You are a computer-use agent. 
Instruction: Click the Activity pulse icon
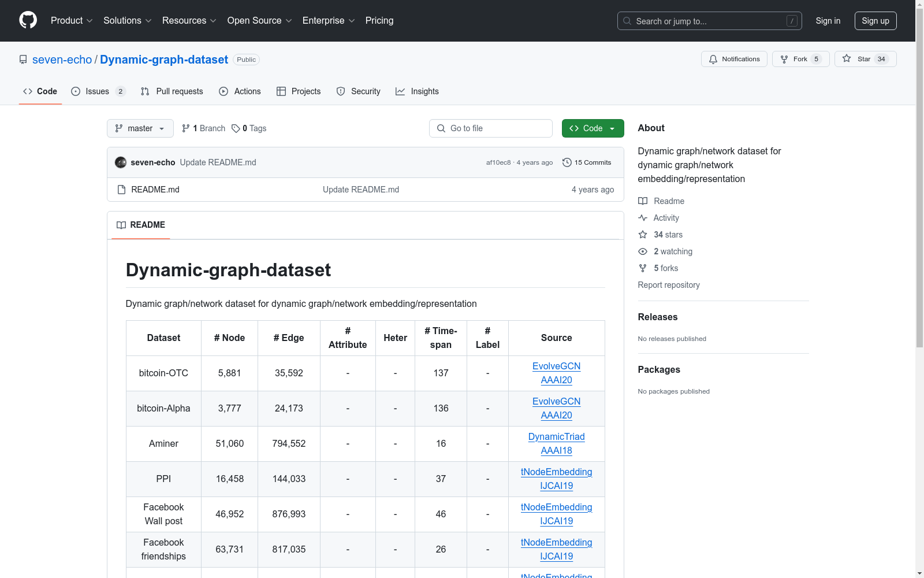[643, 218]
